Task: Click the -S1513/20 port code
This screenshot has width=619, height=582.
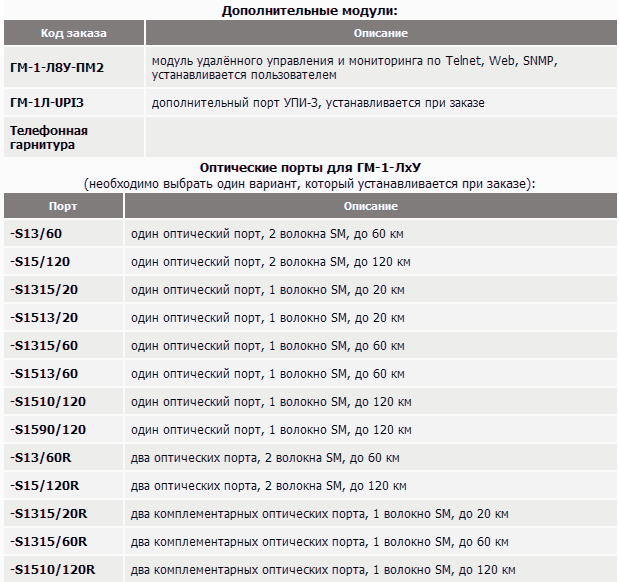Action: click(x=43, y=318)
